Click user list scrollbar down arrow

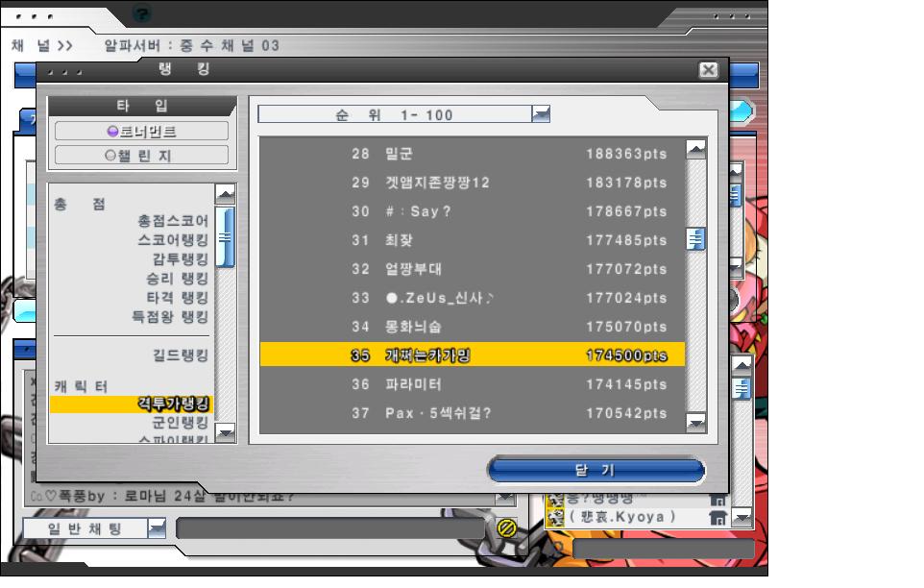pyautogui.click(x=742, y=518)
